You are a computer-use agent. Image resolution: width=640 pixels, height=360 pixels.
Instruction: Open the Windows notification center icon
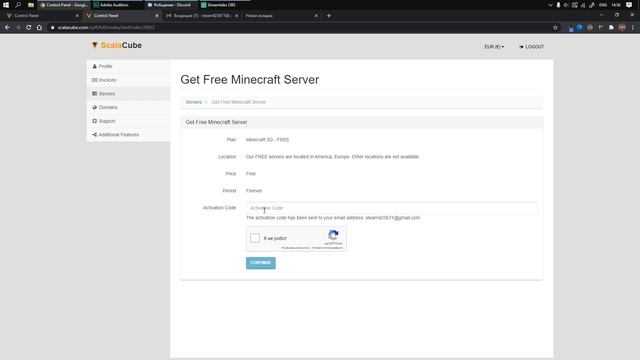click(629, 5)
